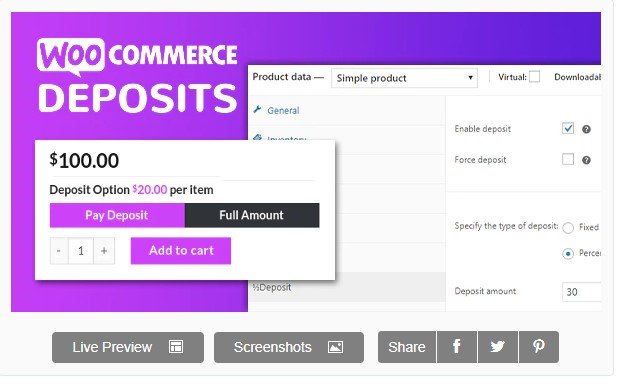Increase quantity with the plus button
Screen dimensions: 625x384
[104, 251]
